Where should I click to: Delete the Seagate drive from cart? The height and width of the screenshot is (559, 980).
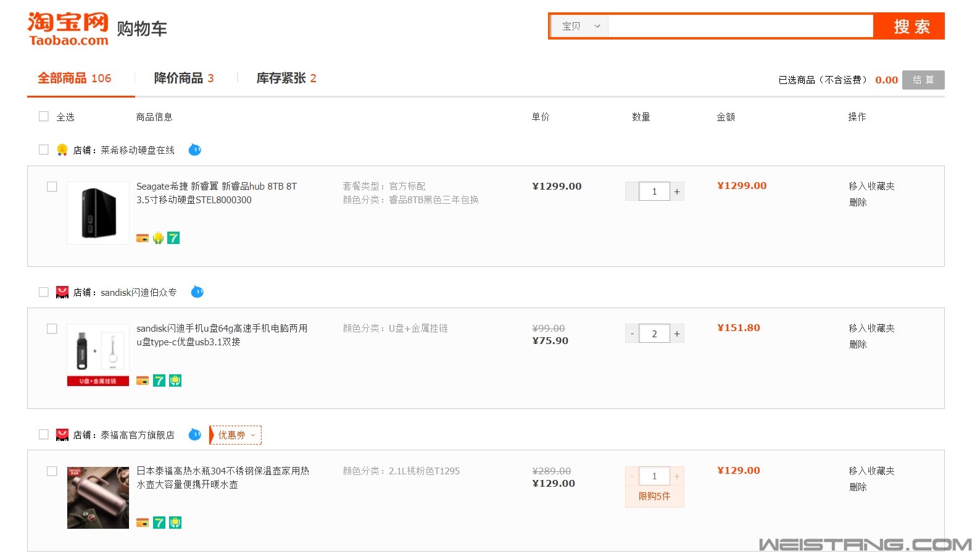point(858,202)
